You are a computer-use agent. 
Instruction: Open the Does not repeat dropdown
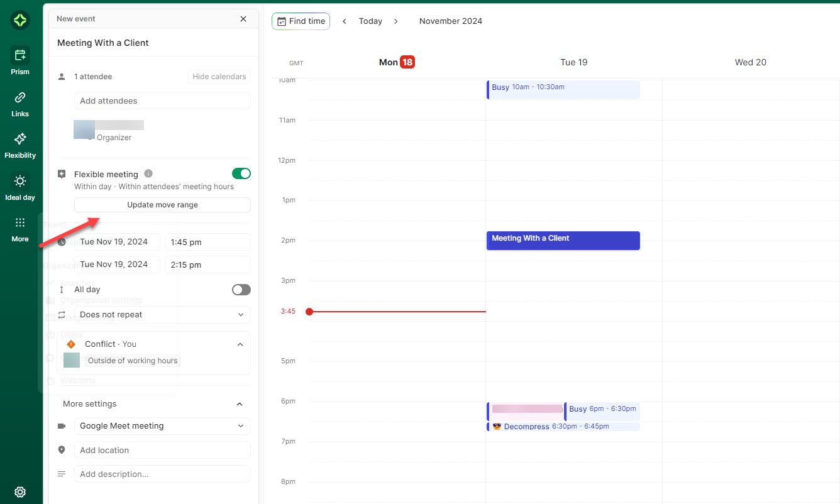162,314
